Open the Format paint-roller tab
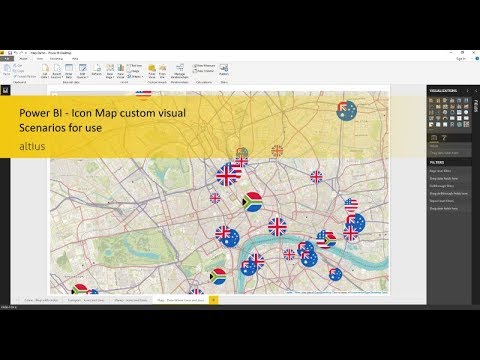The height and width of the screenshot is (360, 480). coord(444,137)
